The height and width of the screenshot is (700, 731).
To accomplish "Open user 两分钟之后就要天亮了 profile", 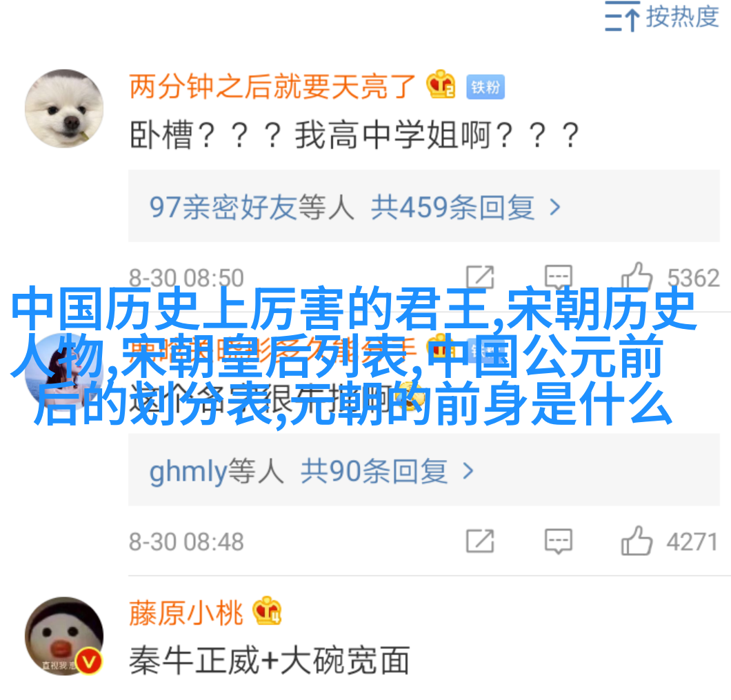I will click(272, 86).
